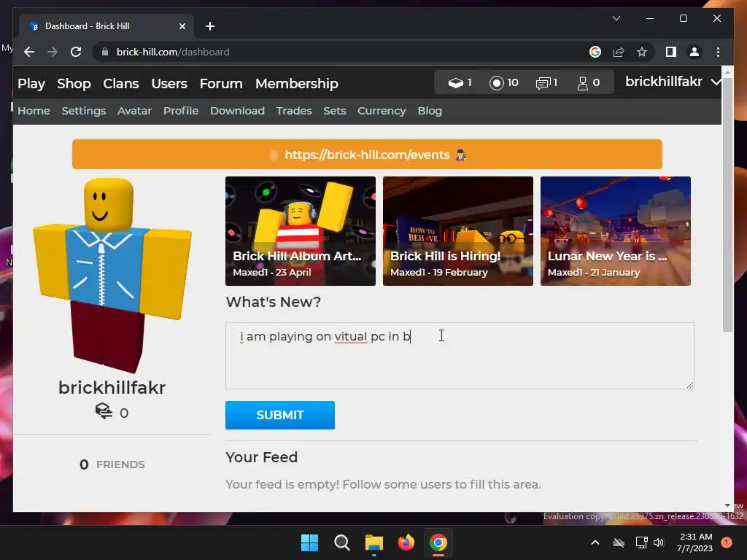This screenshot has width=747, height=560.
Task: Open the Brick Hill Album Art blog thumbnail
Action: click(300, 231)
